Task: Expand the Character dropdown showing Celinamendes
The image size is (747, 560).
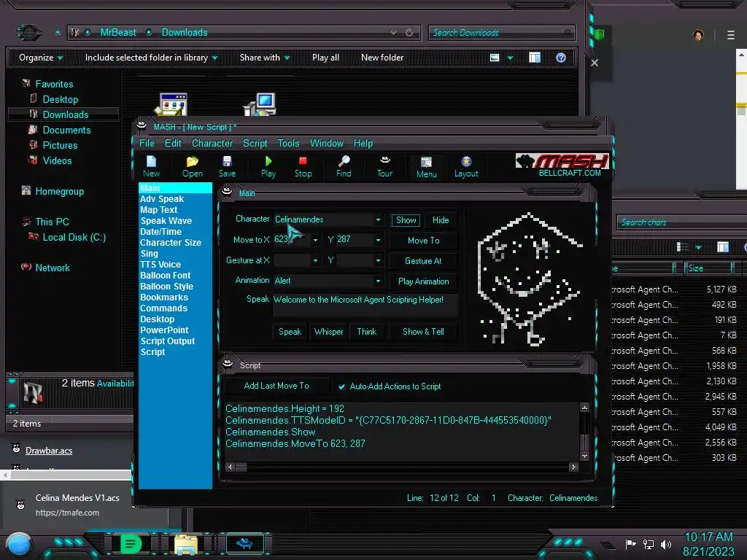Action: pos(378,219)
